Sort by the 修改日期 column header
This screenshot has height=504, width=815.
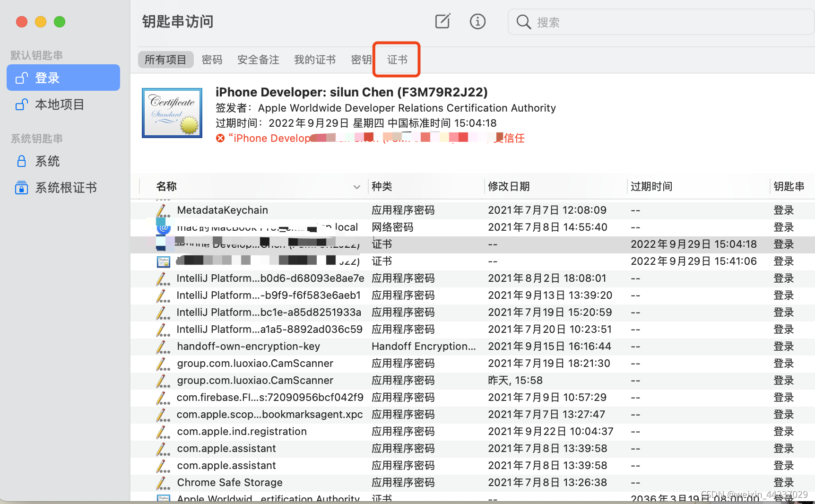pos(509,186)
